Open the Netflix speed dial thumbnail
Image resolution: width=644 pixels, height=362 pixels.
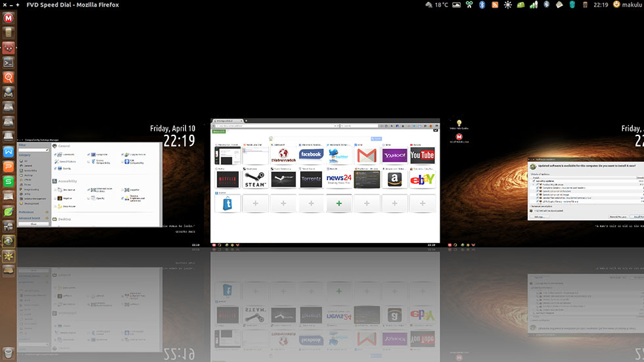pyautogui.click(x=227, y=179)
